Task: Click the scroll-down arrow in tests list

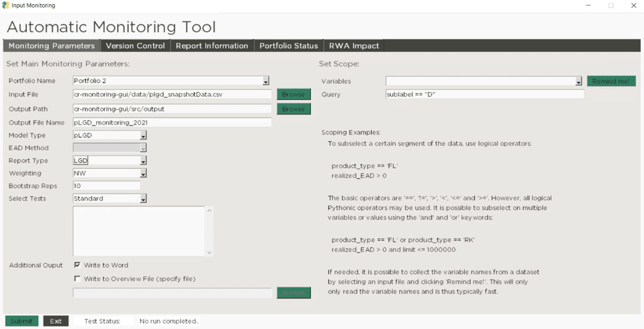Action: pos(209,253)
